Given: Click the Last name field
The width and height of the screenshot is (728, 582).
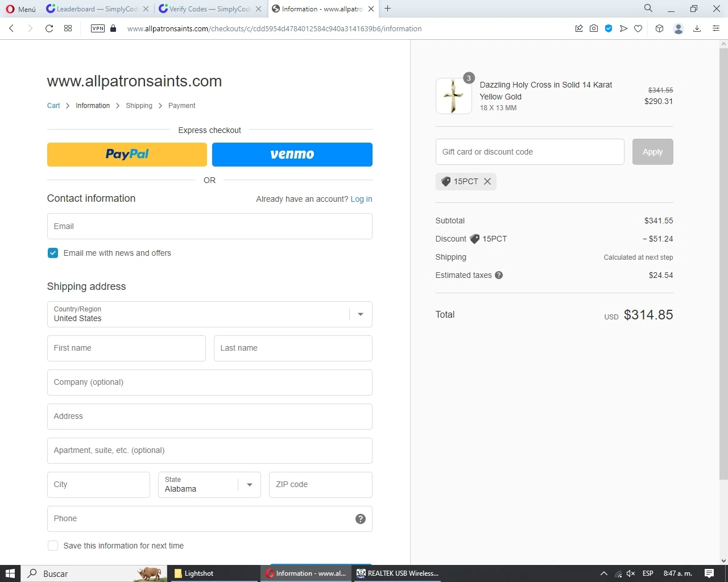Looking at the screenshot, I should point(293,348).
